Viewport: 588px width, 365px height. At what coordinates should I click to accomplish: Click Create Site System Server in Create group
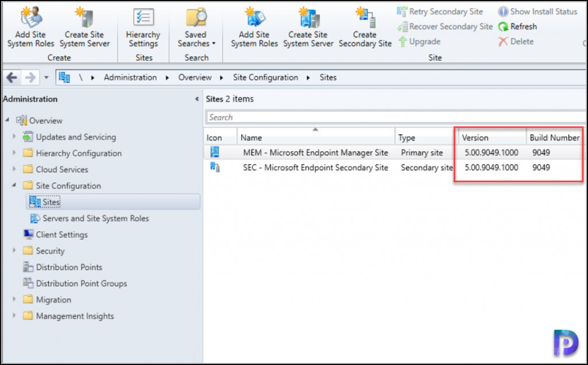(84, 27)
